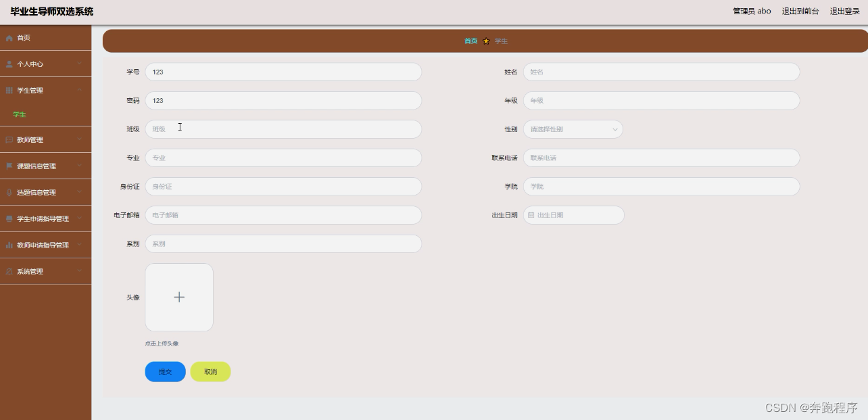Click the icon beside 学生申请指导管理
The image size is (868, 420).
[x=9, y=219]
